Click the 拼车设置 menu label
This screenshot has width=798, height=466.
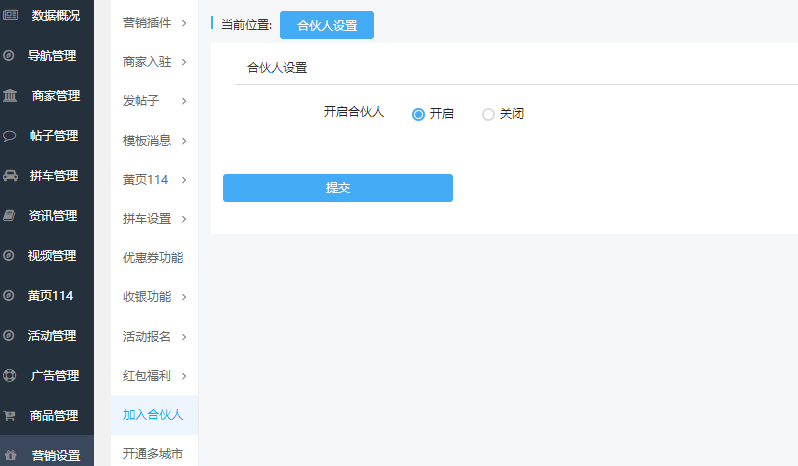click(x=147, y=219)
